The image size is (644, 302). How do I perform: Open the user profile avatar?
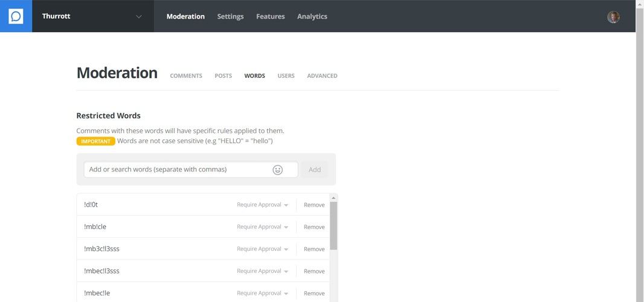(613, 17)
